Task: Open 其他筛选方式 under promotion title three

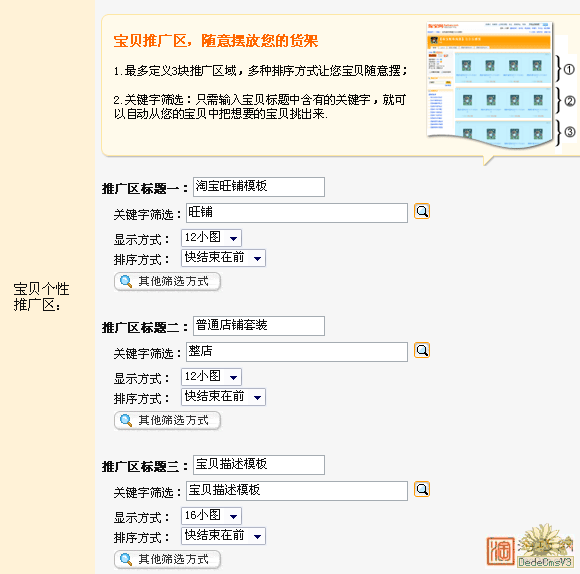Action: pyautogui.click(x=168, y=560)
